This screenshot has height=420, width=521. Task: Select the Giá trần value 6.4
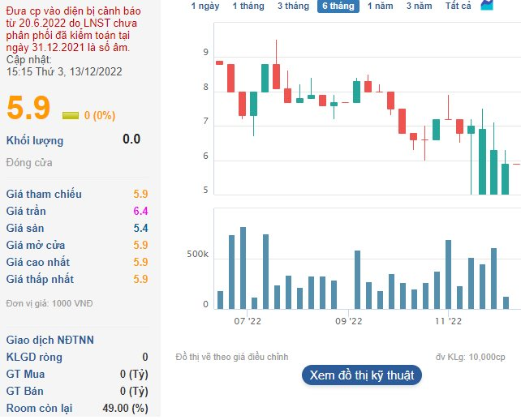point(140,211)
